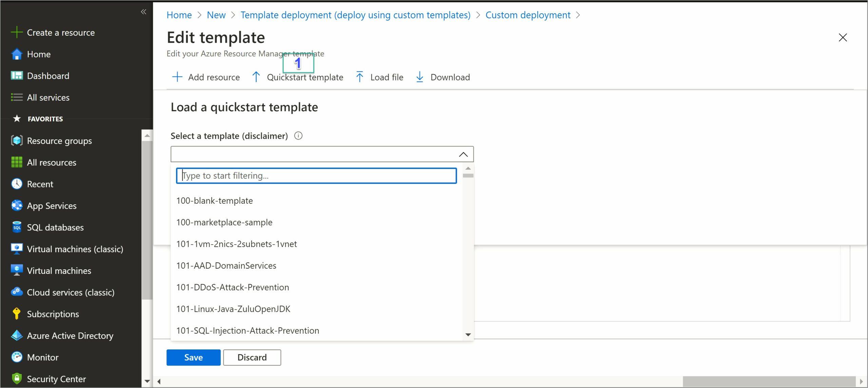
Task: Click the Recent clock icon
Action: [17, 184]
